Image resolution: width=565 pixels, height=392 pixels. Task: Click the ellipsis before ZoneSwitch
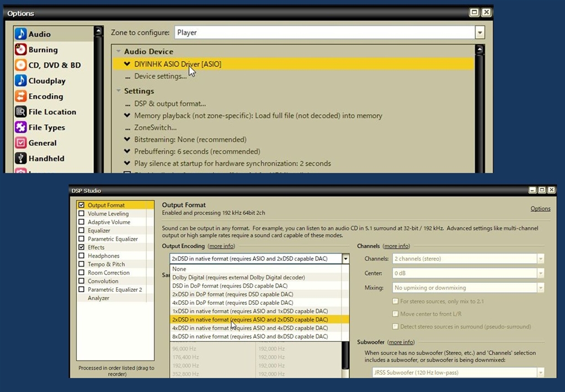127,128
